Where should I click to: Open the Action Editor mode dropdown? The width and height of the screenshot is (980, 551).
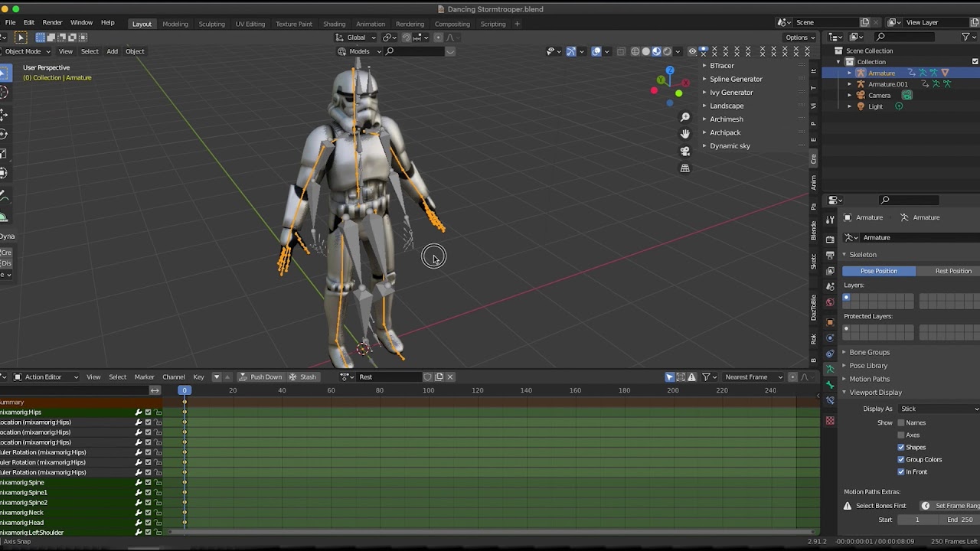tap(46, 377)
